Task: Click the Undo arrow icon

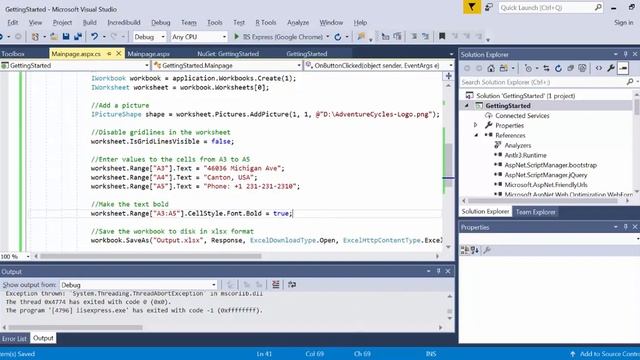Action: pos(94,37)
